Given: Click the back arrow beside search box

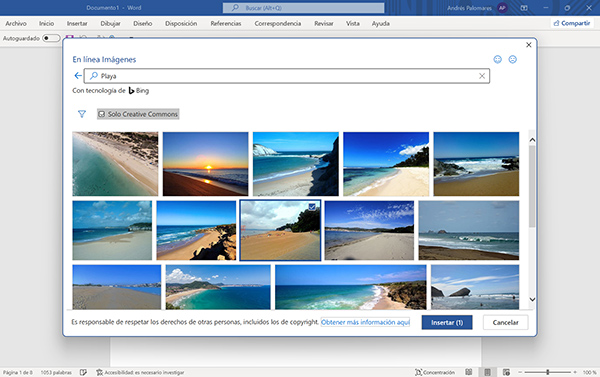Looking at the screenshot, I should click(78, 75).
